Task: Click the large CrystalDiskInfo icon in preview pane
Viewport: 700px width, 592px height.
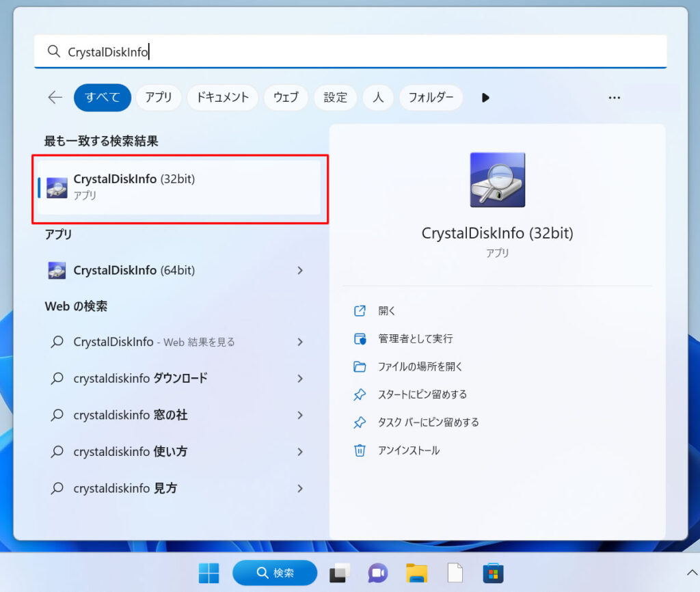Action: click(x=498, y=180)
